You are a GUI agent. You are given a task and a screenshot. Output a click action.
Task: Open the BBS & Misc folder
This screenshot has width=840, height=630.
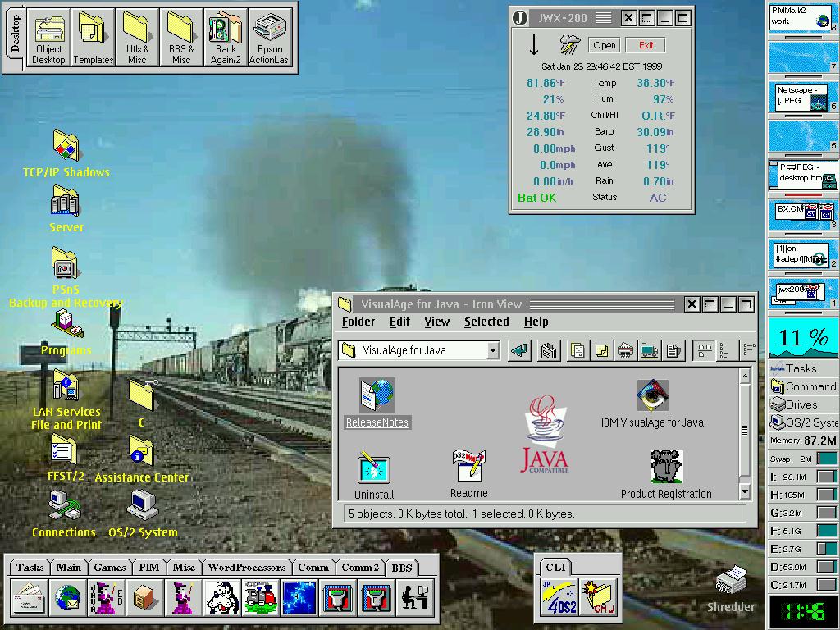pos(181,38)
